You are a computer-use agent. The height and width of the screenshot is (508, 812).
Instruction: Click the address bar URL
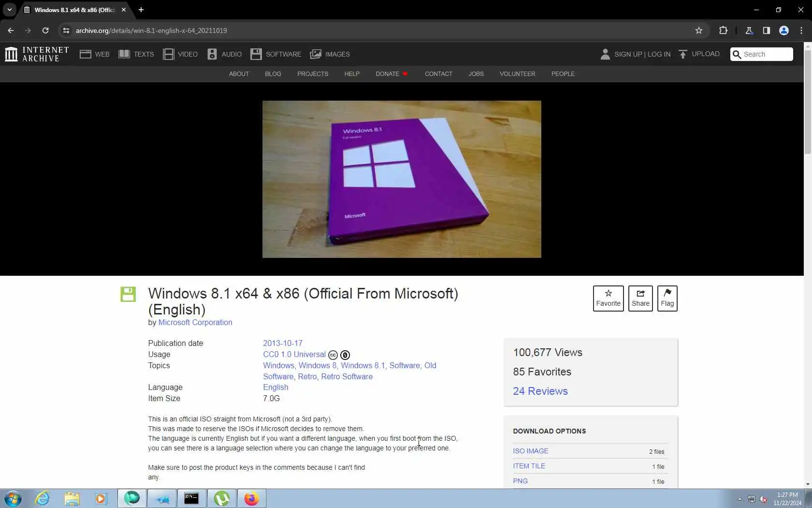tap(151, 30)
